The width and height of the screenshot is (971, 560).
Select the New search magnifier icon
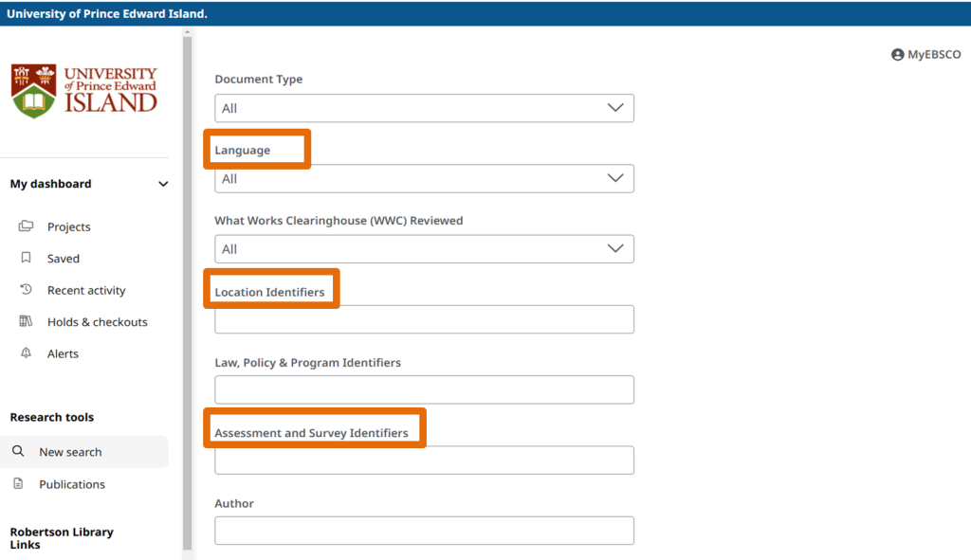19,451
